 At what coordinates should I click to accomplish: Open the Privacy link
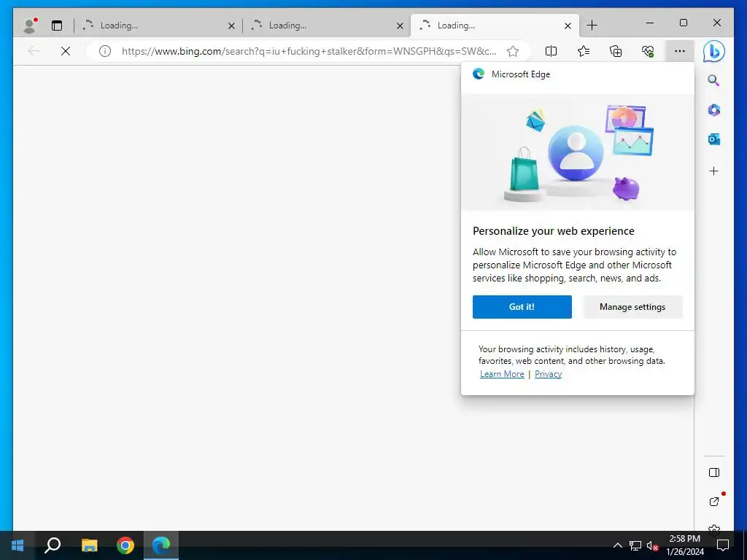(x=548, y=374)
